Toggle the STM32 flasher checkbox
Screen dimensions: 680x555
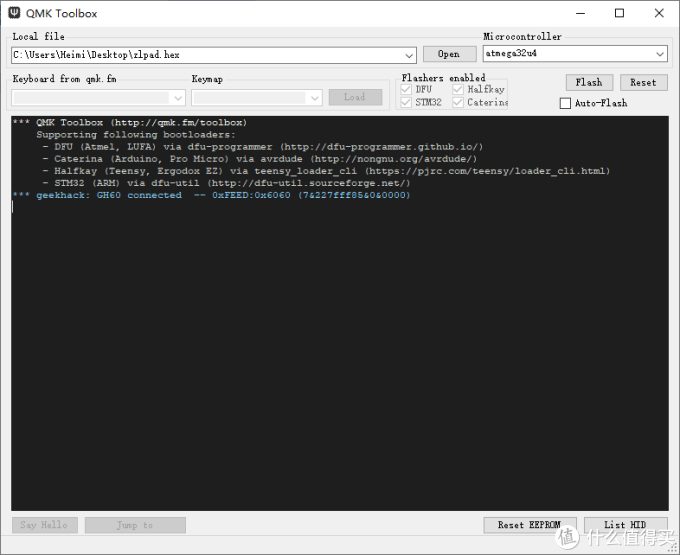406,102
